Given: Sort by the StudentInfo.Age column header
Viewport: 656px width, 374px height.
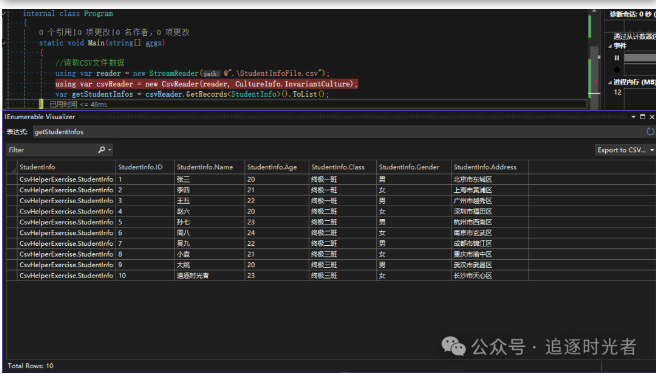Looking at the screenshot, I should pyautogui.click(x=276, y=167).
